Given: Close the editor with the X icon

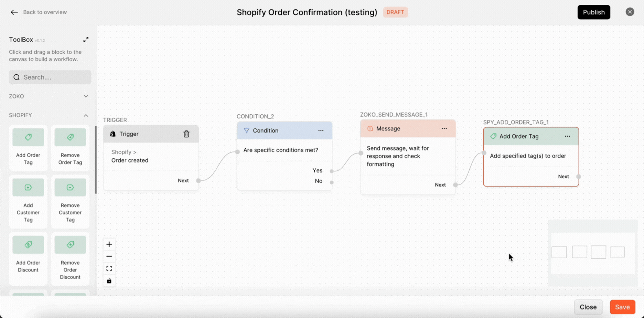Looking at the screenshot, I should tap(630, 12).
